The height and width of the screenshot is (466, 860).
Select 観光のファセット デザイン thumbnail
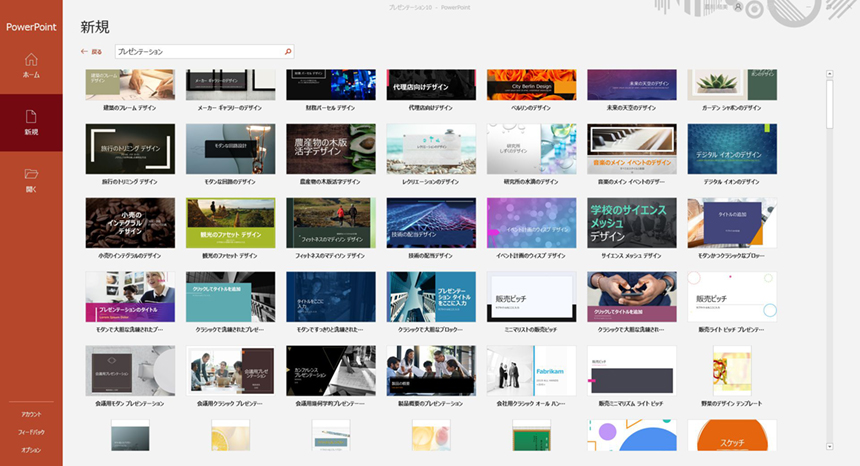click(231, 222)
